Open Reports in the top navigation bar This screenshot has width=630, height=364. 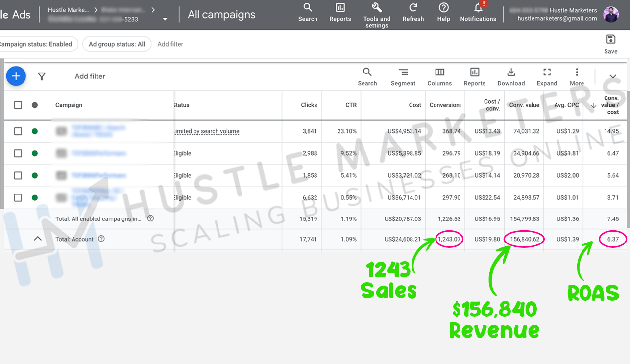(x=340, y=8)
